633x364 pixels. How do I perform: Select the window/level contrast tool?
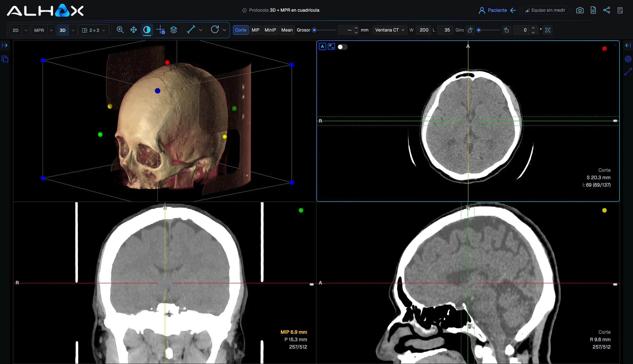(x=147, y=30)
